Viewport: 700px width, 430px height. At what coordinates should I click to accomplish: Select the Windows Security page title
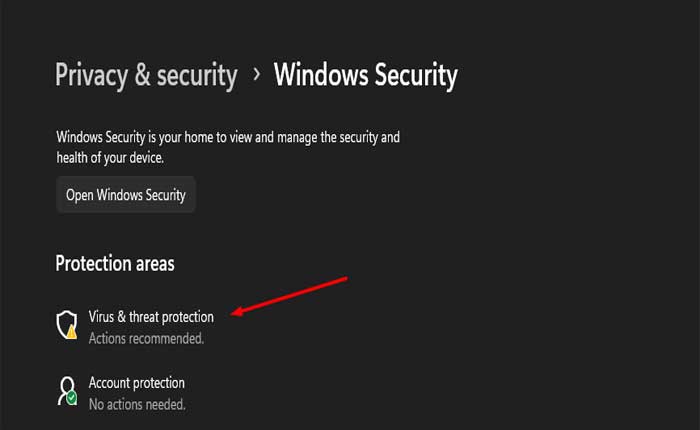(365, 75)
